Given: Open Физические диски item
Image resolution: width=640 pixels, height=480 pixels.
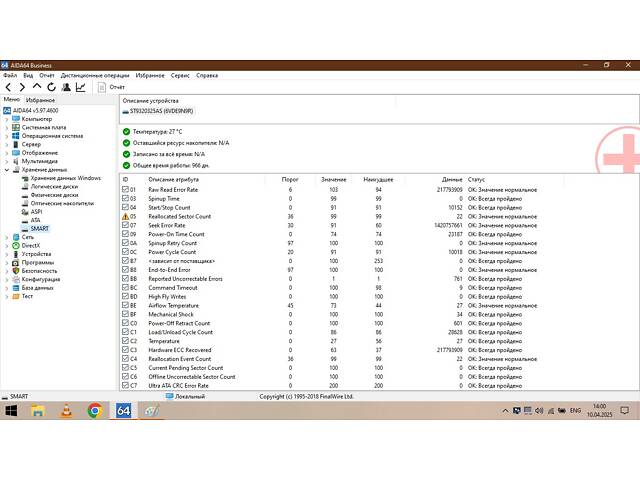Looking at the screenshot, I should [x=54, y=195].
